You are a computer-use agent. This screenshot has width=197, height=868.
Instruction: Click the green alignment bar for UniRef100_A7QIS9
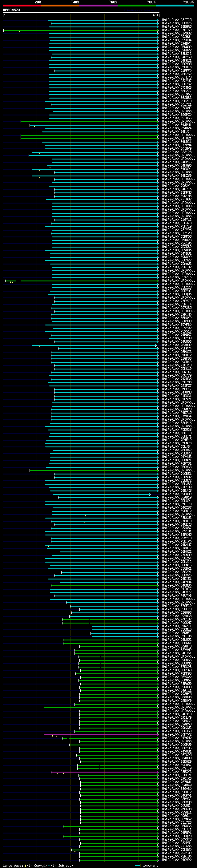(81, 30)
